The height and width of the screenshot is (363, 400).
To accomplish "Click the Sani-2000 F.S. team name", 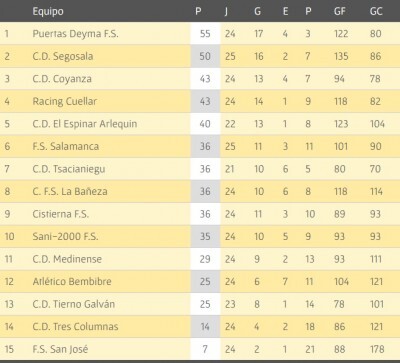I will click(65, 237).
